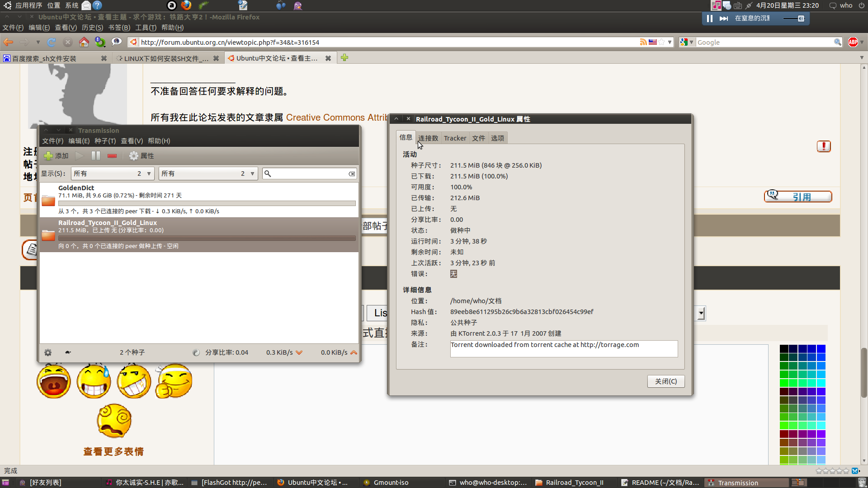The image size is (868, 488).
Task: Close the LINUX下如何安装SH文件 tab
Action: 216,58
